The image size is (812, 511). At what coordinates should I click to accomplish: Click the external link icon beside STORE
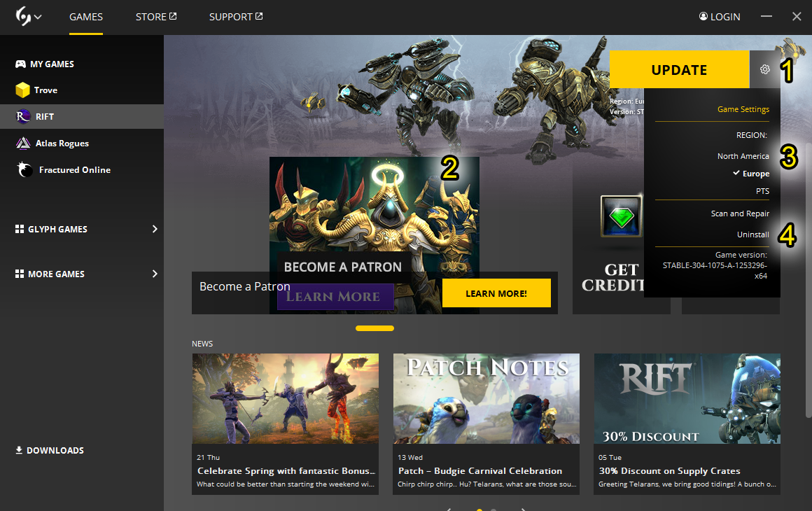(x=173, y=16)
